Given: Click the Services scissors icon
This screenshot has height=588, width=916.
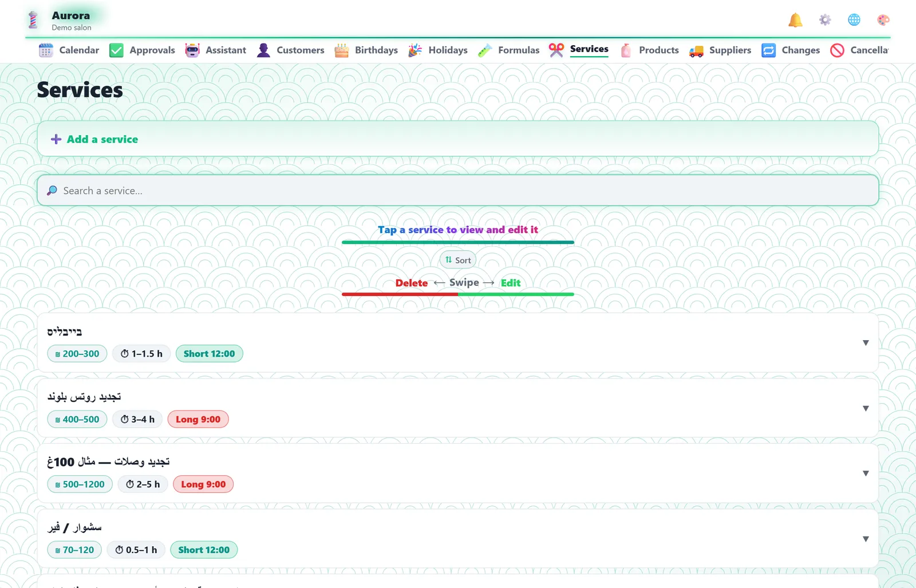Looking at the screenshot, I should click(x=556, y=50).
